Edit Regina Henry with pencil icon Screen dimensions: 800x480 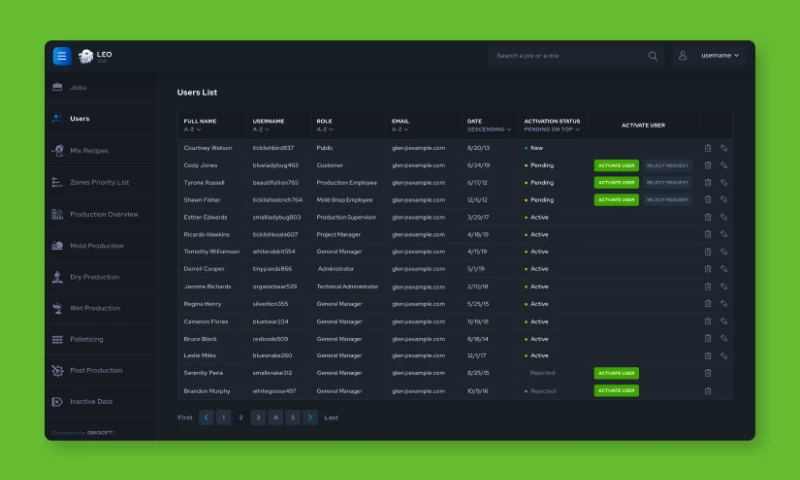point(723,304)
